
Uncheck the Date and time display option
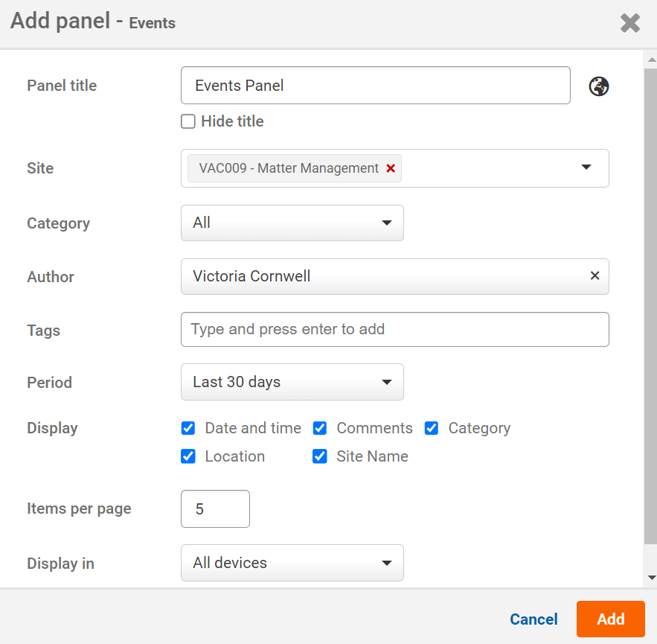tap(188, 428)
